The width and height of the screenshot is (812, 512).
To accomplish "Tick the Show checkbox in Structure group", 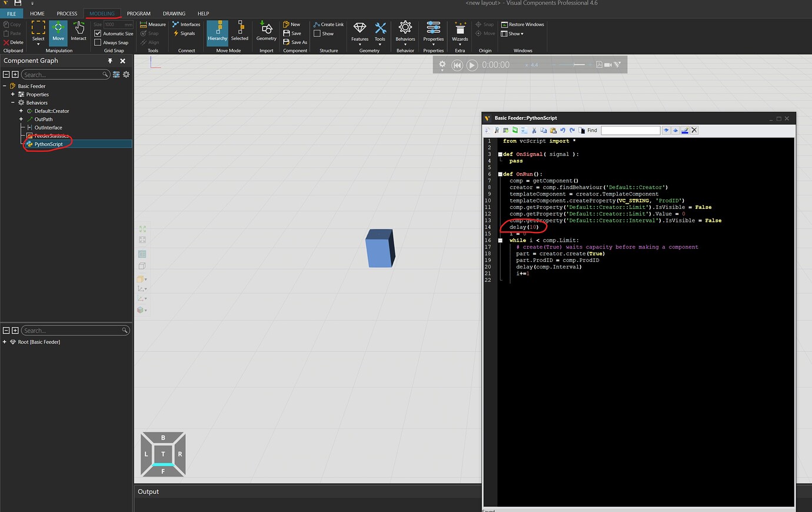I will [x=317, y=34].
